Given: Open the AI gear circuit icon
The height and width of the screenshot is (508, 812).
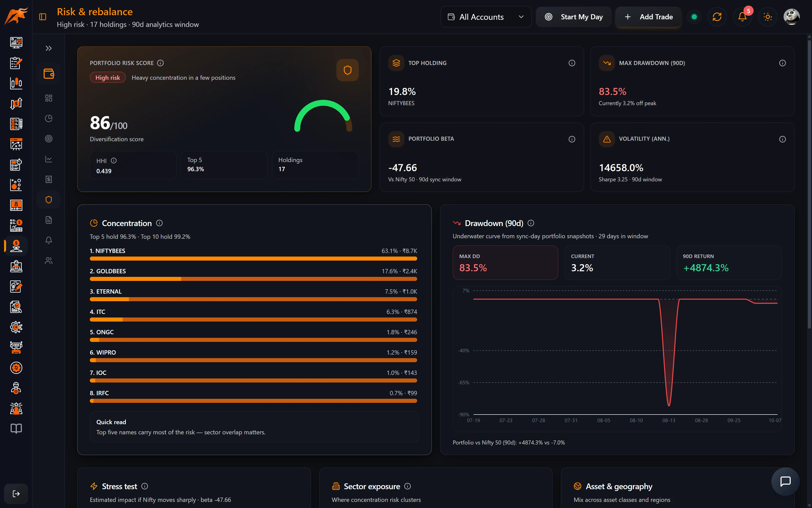Looking at the screenshot, I should tap(16, 327).
